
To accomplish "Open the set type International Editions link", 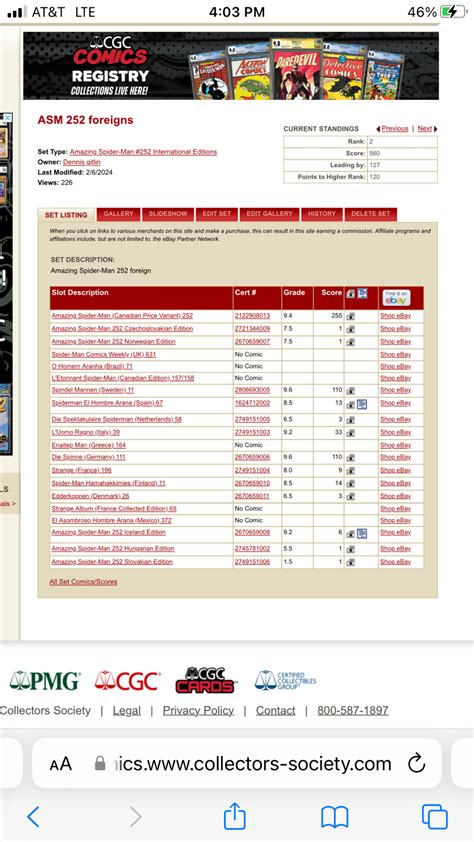I will click(x=143, y=152).
